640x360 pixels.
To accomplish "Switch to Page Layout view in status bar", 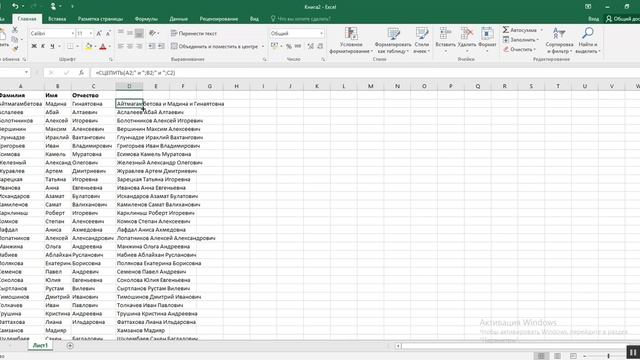I will click(557, 356).
